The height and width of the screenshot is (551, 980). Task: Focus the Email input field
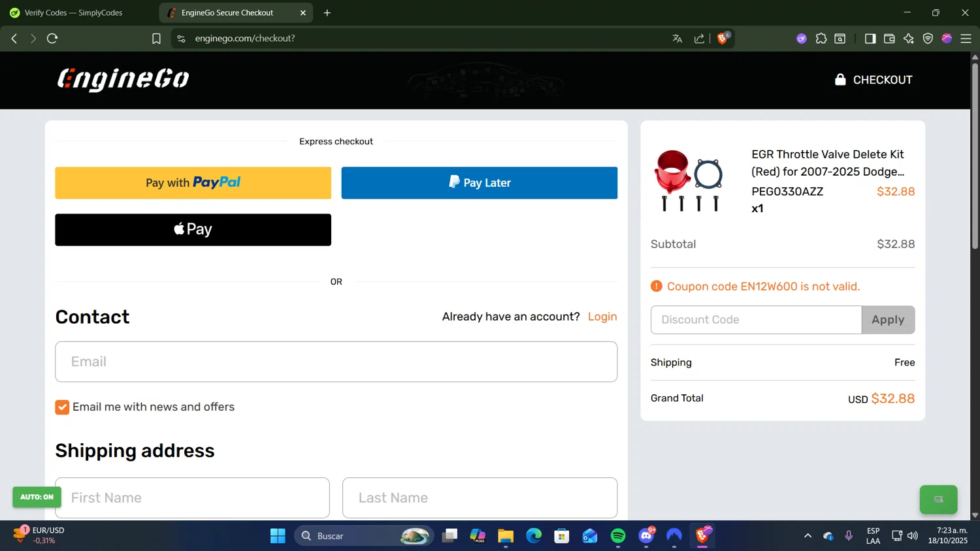[x=336, y=362]
